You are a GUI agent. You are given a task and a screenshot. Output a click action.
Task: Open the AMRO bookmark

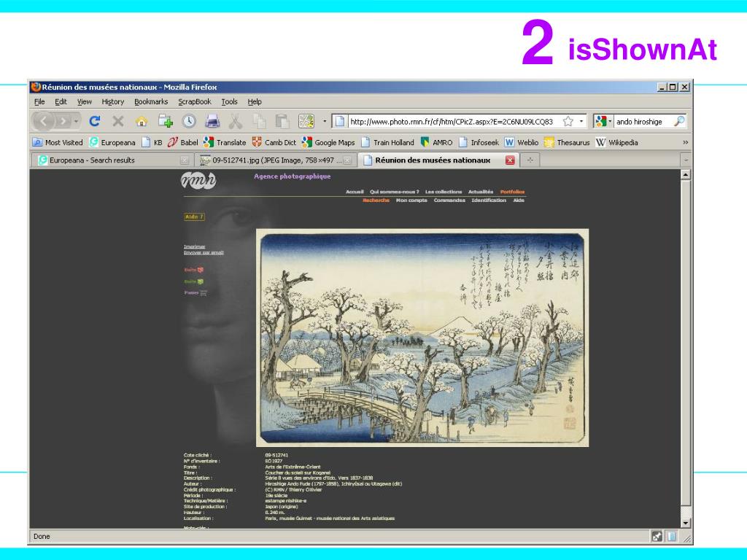point(437,142)
